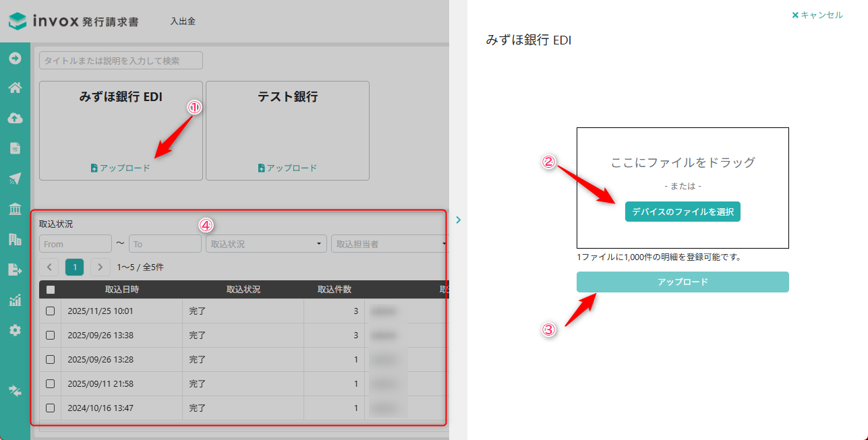
Task: Select the paper plane send icon
Action: point(15,179)
